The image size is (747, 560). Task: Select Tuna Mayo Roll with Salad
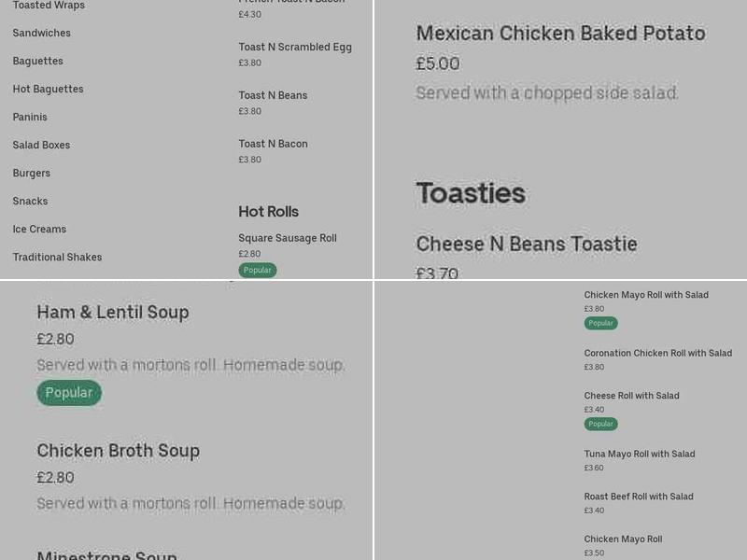point(640,454)
